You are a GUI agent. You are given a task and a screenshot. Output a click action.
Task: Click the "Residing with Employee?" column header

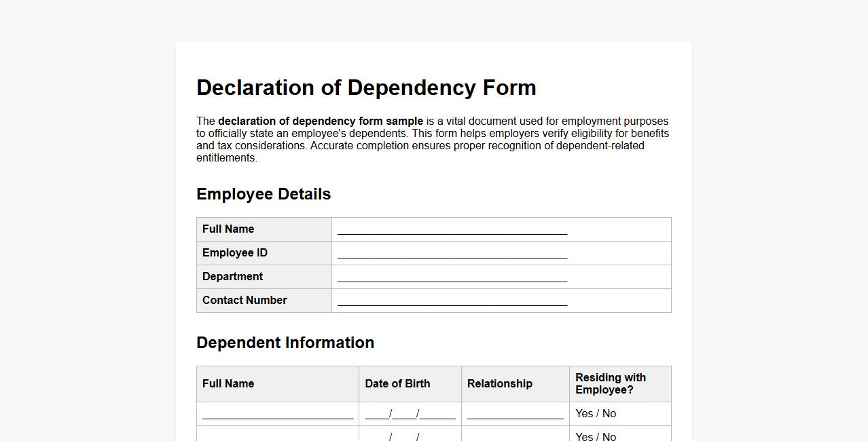[611, 383]
